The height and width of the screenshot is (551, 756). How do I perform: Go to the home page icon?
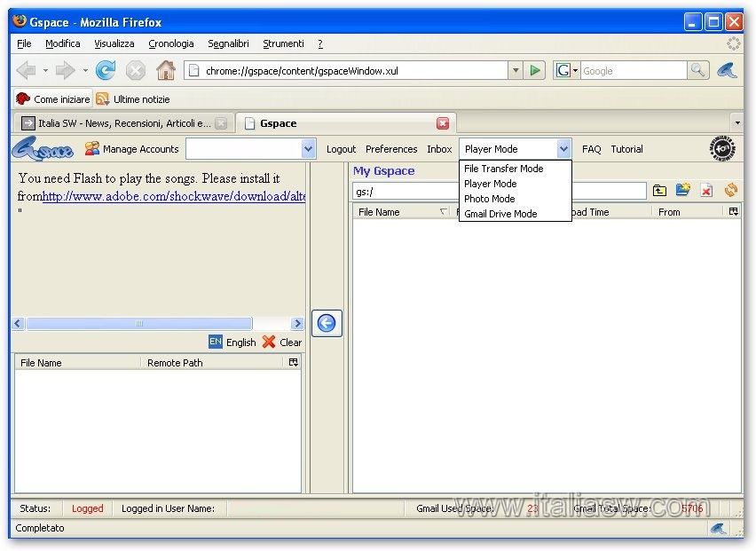[x=166, y=70]
